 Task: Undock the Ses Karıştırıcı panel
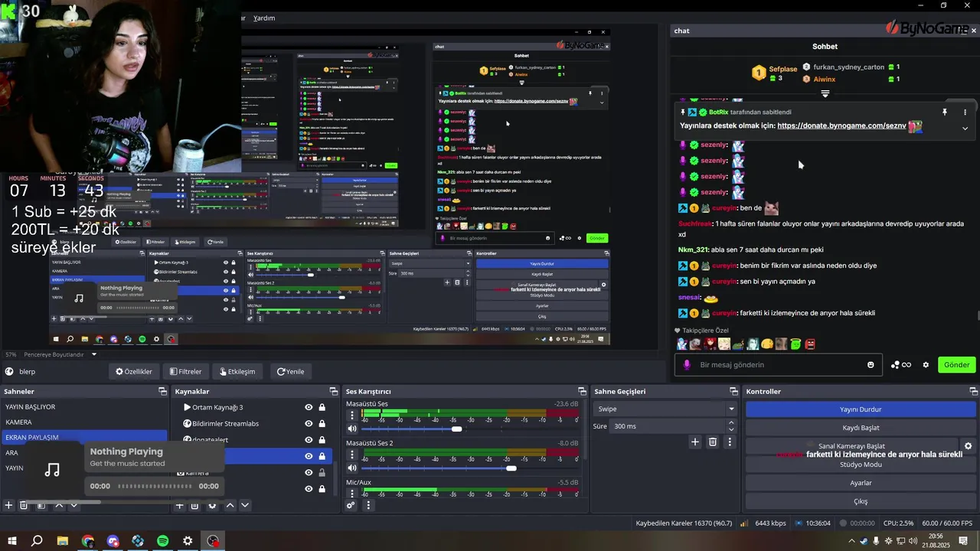click(582, 391)
